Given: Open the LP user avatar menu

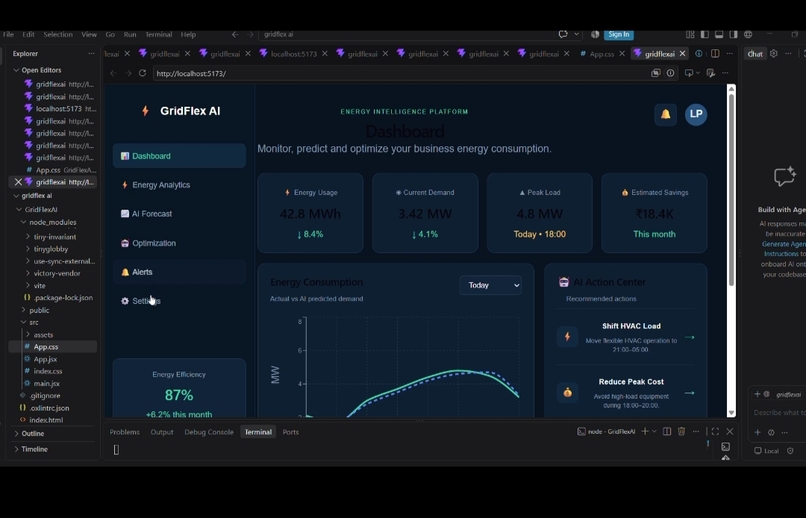Looking at the screenshot, I should pos(696,114).
